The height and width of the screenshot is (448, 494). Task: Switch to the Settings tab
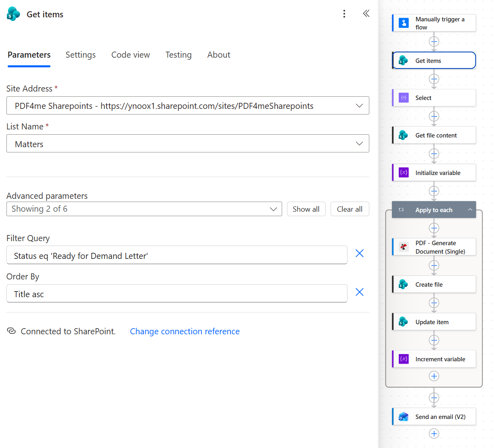point(81,55)
